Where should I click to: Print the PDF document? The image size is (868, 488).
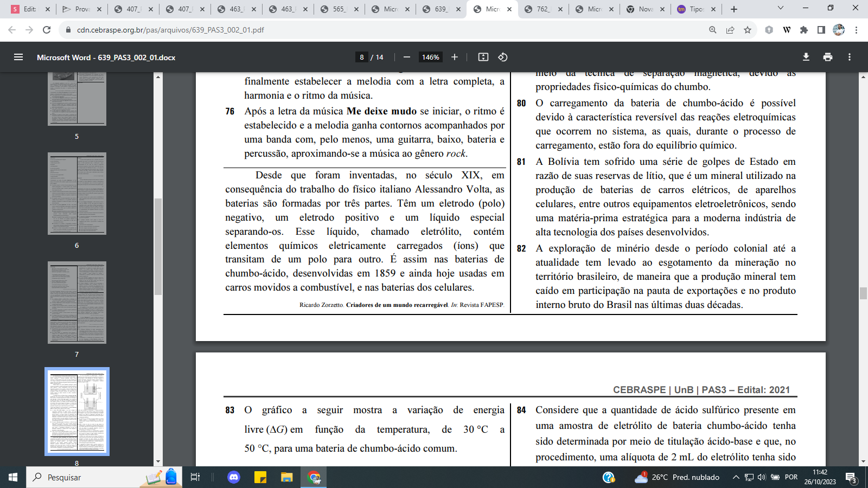pos(828,57)
